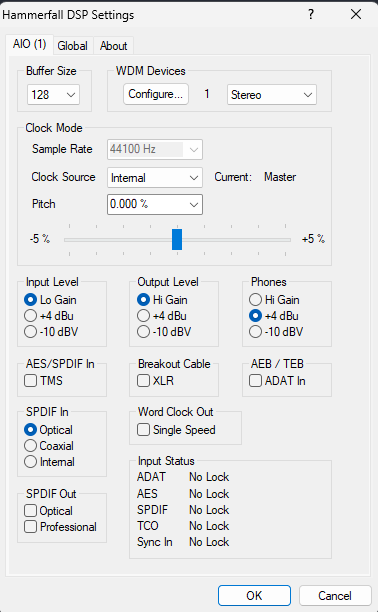Viewport: 378px width, 612px height.
Task: Select Hi Gain output level
Action: click(x=162, y=300)
